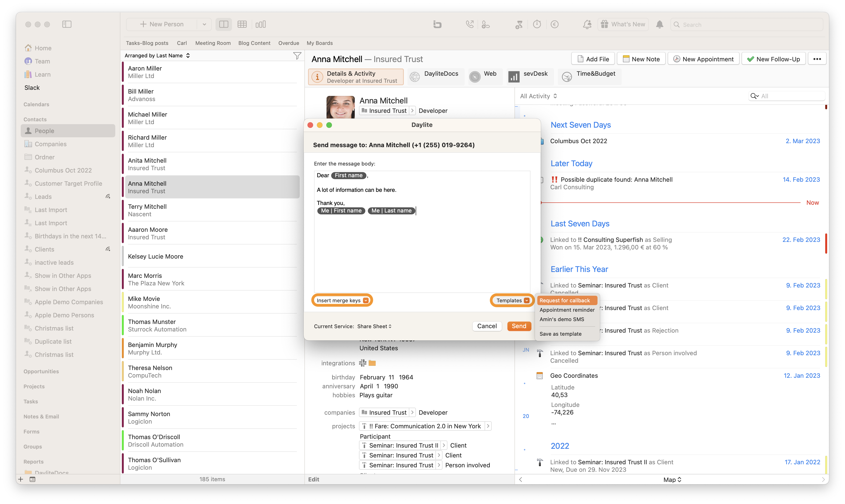
Task: Cancel the message dialog
Action: pos(486,326)
